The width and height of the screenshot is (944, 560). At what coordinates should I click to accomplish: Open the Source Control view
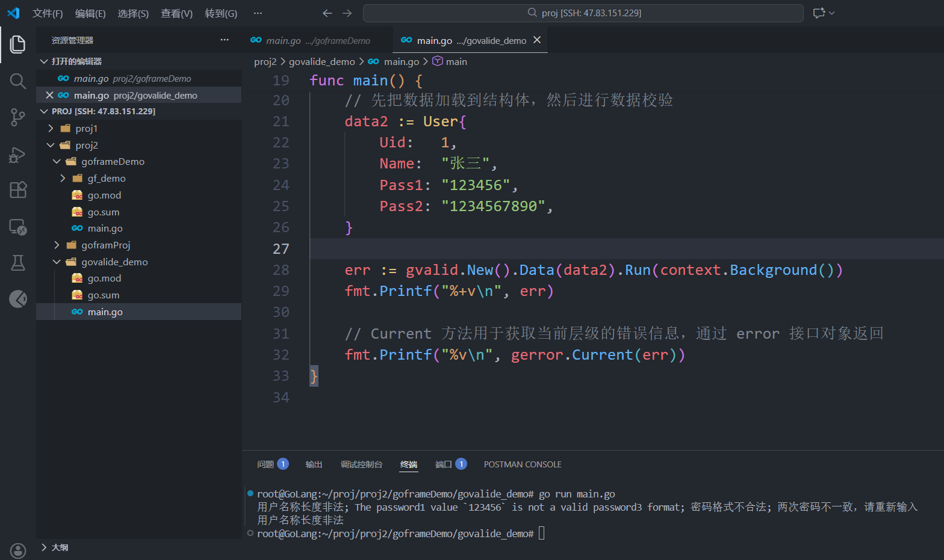(18, 117)
